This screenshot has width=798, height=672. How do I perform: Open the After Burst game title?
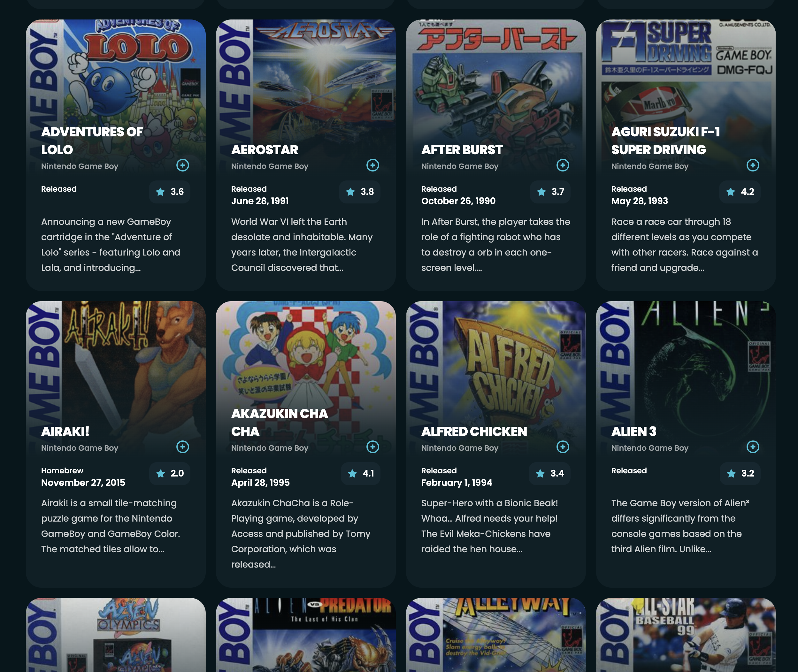click(x=462, y=150)
